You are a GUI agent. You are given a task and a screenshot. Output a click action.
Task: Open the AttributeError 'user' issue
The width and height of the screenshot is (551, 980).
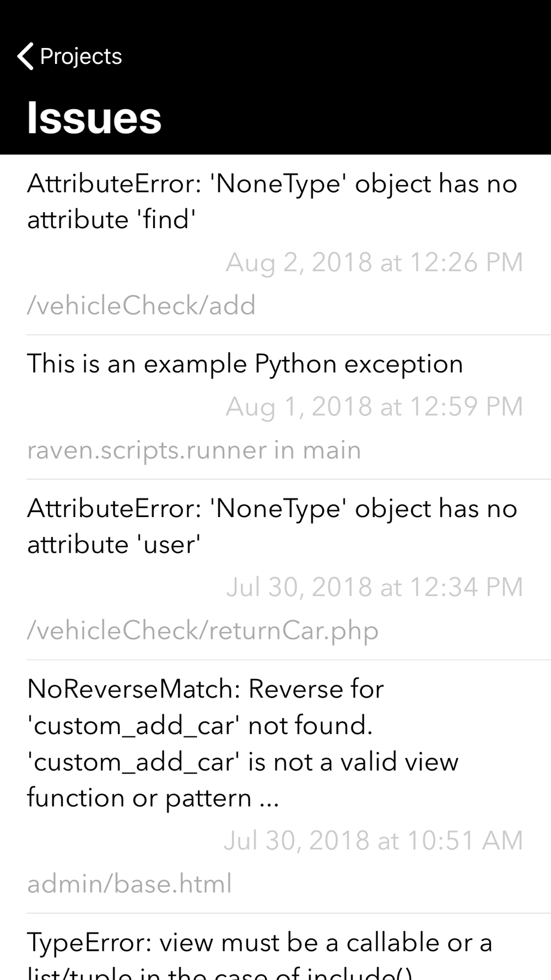tap(275, 570)
